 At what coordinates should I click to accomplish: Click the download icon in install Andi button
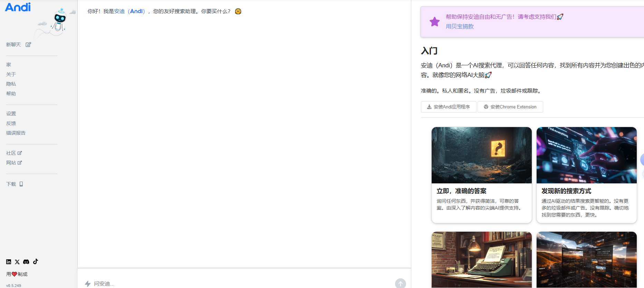(429, 107)
